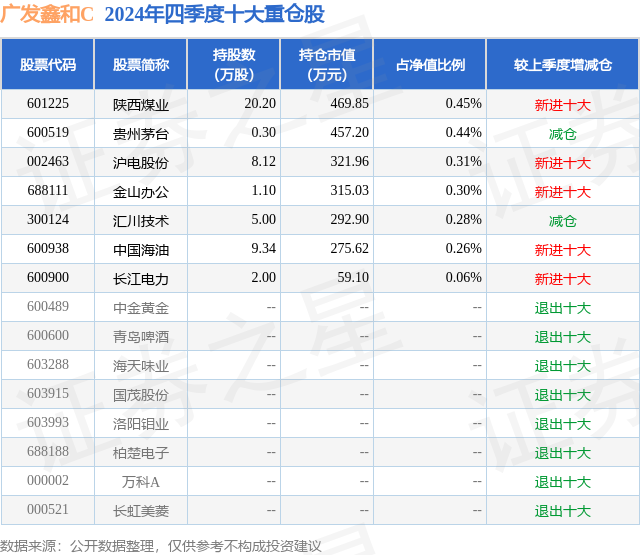Click stock name 国茂股份

click(x=141, y=395)
